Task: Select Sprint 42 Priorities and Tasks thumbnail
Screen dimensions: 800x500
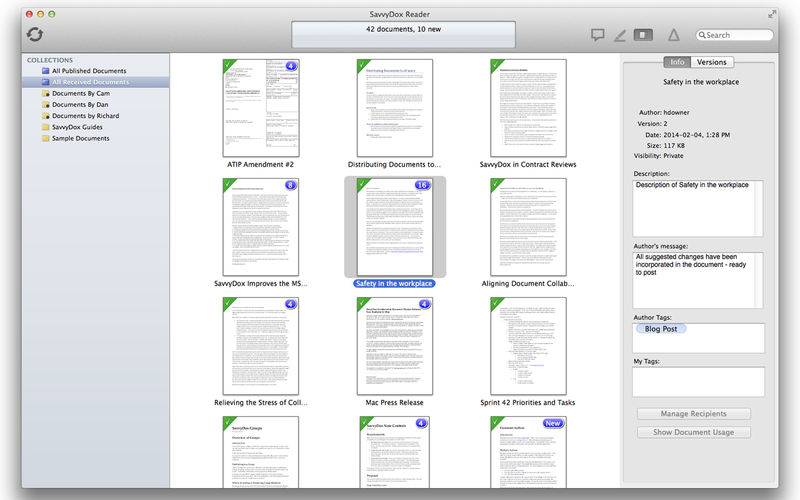Action: (x=528, y=346)
